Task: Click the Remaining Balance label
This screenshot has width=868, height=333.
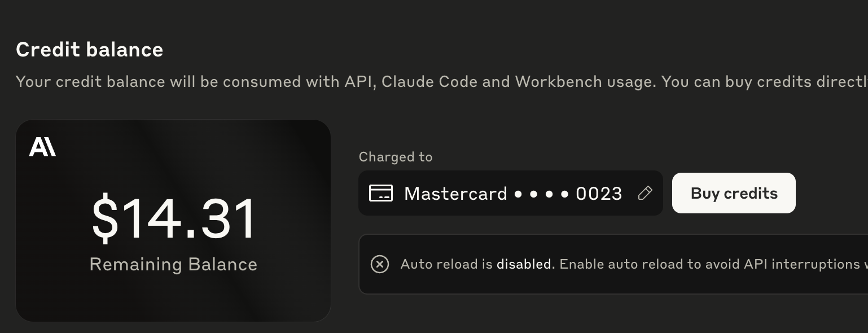Action: point(173,264)
